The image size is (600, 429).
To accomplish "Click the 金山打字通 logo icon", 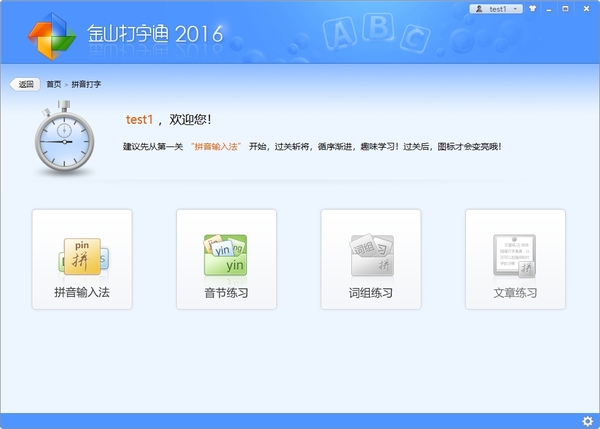I will point(49,37).
